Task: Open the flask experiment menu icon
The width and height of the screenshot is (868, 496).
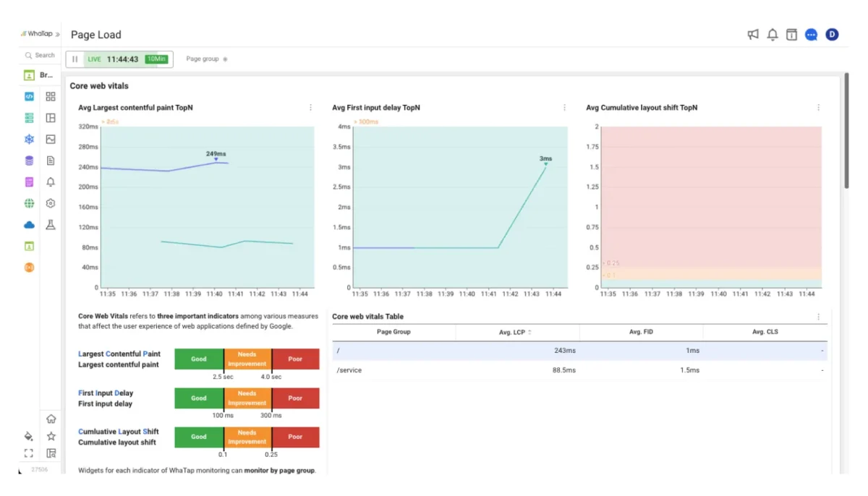Action: click(51, 225)
